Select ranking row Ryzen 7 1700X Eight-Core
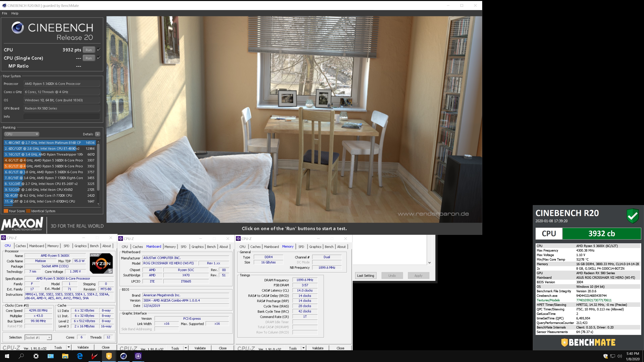Screen dimensions: 644x362 pos(49,178)
